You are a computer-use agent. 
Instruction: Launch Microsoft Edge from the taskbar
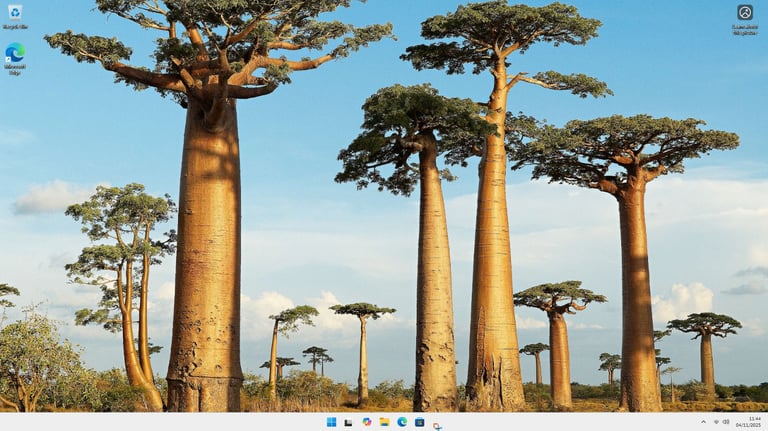coord(402,422)
